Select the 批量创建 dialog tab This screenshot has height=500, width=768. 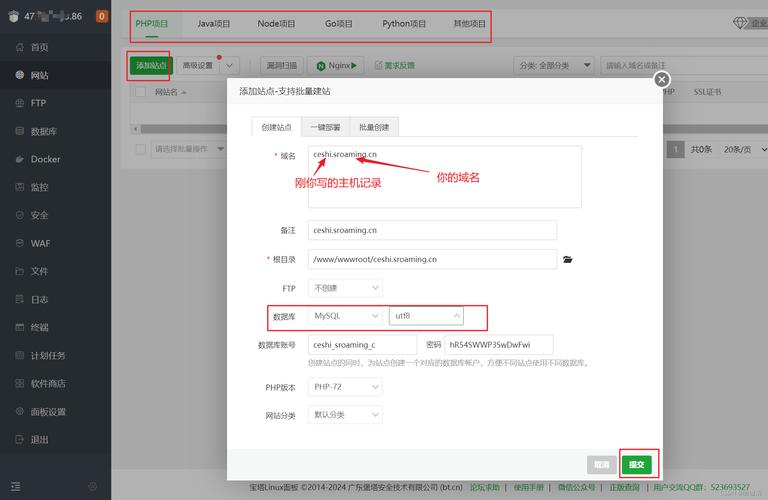coord(374,127)
